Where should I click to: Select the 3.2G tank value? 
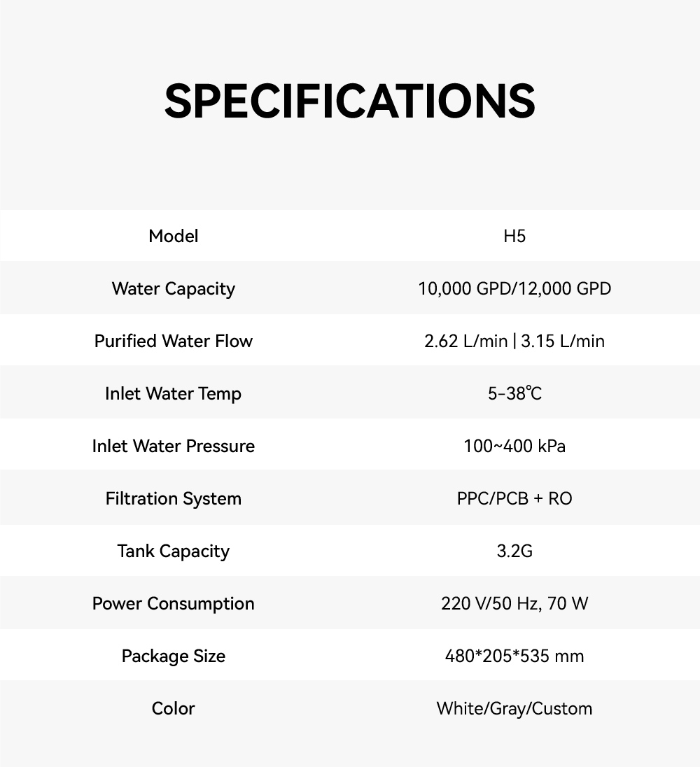[514, 551]
